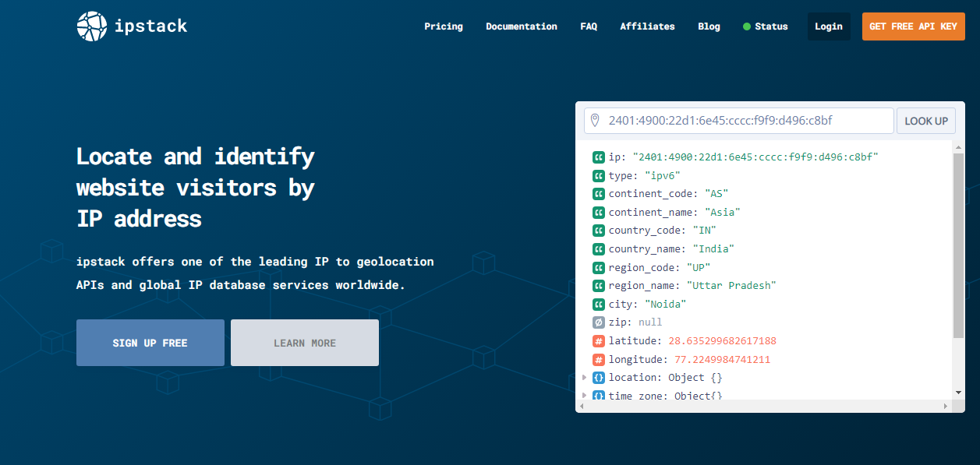
Task: Select the number icon beside latitude
Action: (x=598, y=340)
